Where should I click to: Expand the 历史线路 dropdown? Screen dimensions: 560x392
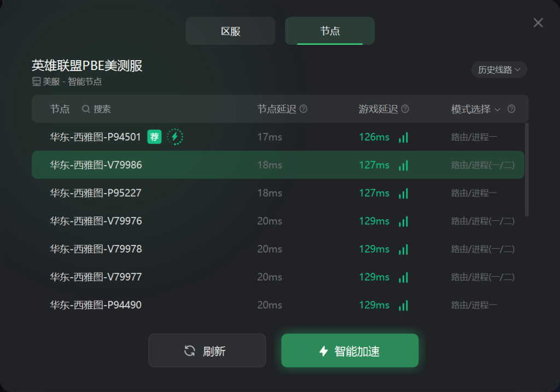point(499,69)
